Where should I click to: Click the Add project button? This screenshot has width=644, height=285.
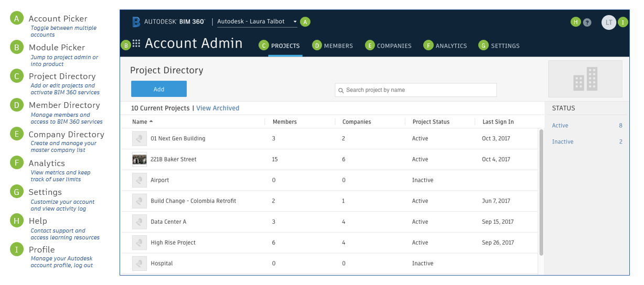[159, 89]
